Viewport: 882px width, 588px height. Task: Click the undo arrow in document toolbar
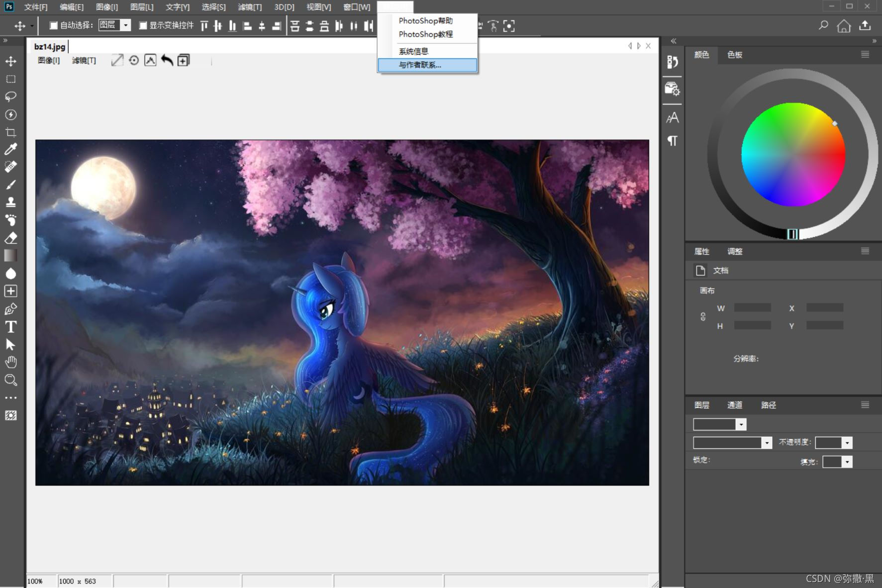pos(167,61)
